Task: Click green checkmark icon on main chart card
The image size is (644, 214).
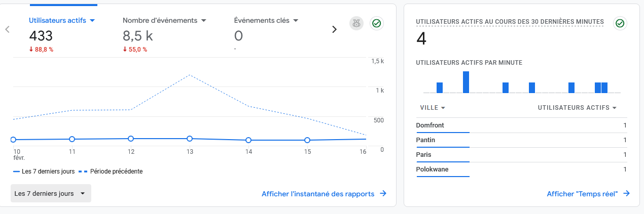Action: [x=376, y=23]
